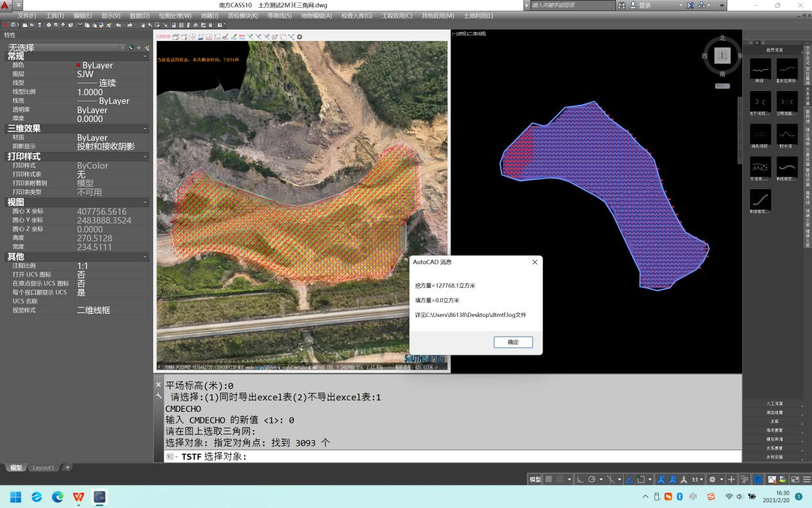Collapse the 三维效果 properties section
This screenshot has width=812, height=508.
tap(145, 128)
